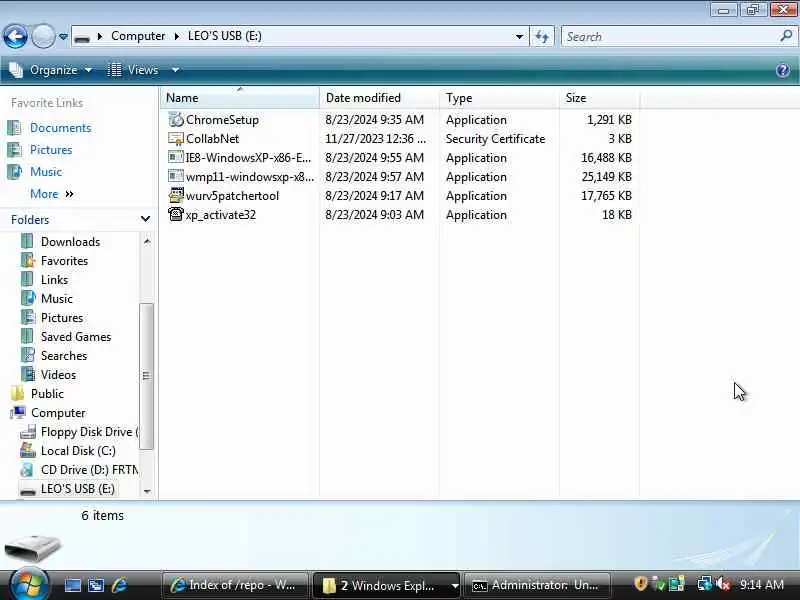Switch to Administrator command prompt taskbar button
The height and width of the screenshot is (600, 800).
click(537, 585)
